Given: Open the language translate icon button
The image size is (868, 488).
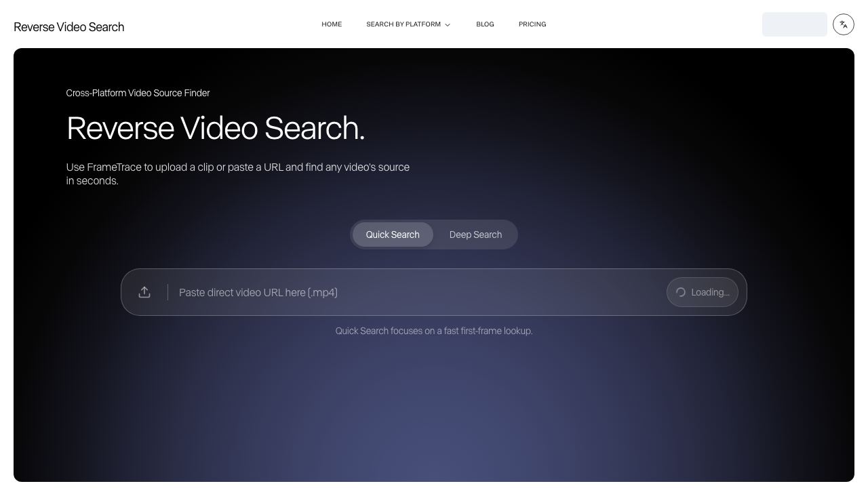Looking at the screenshot, I should tap(844, 24).
